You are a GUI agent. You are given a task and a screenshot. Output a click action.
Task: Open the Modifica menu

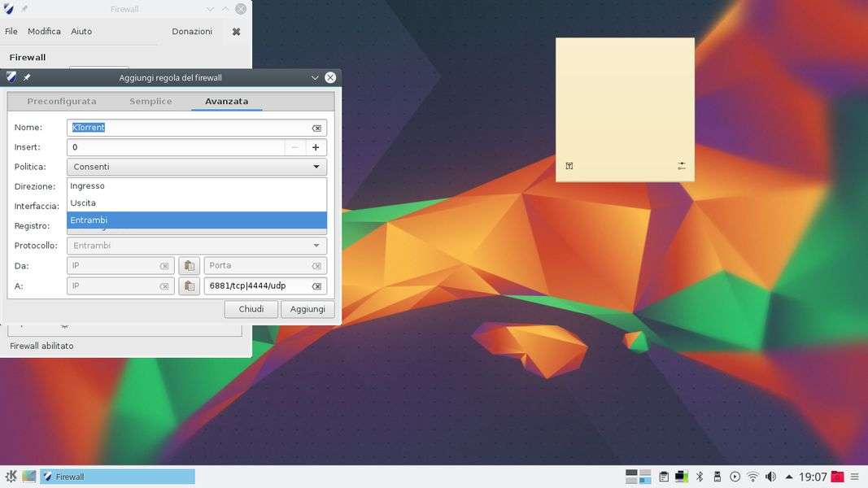44,32
